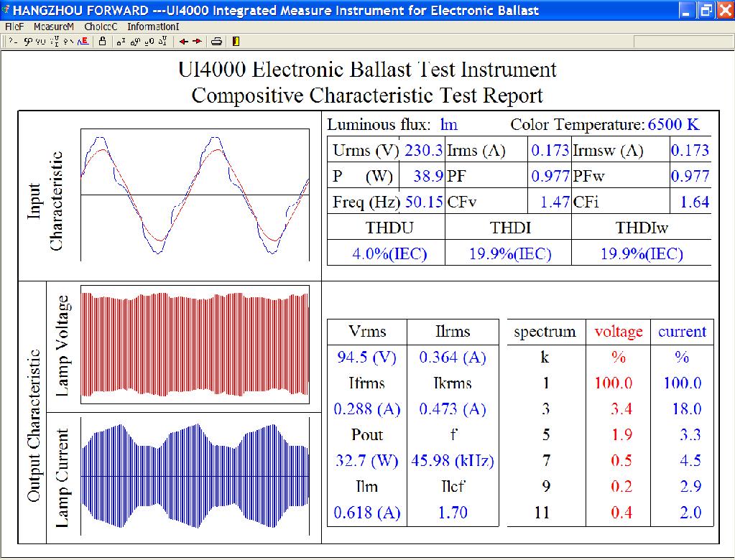
Task: Click the 'Input Characteristic' section label
Action: click(x=45, y=201)
